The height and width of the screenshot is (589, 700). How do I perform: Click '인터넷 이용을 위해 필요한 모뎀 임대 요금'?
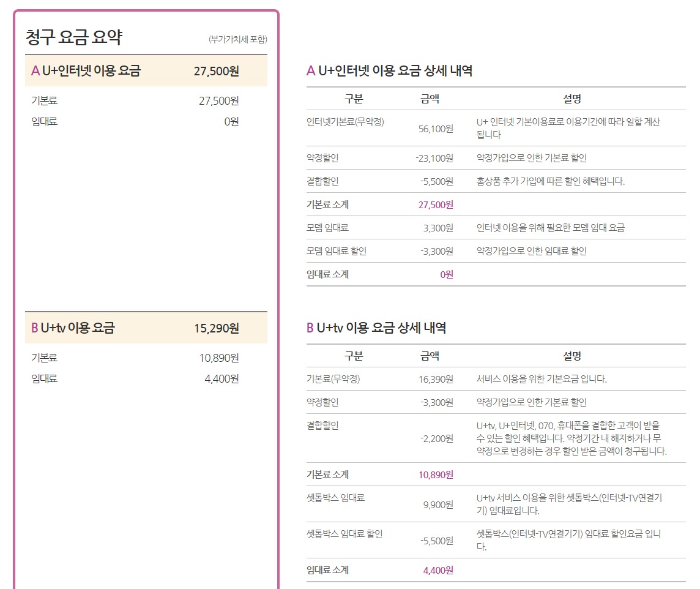(551, 227)
